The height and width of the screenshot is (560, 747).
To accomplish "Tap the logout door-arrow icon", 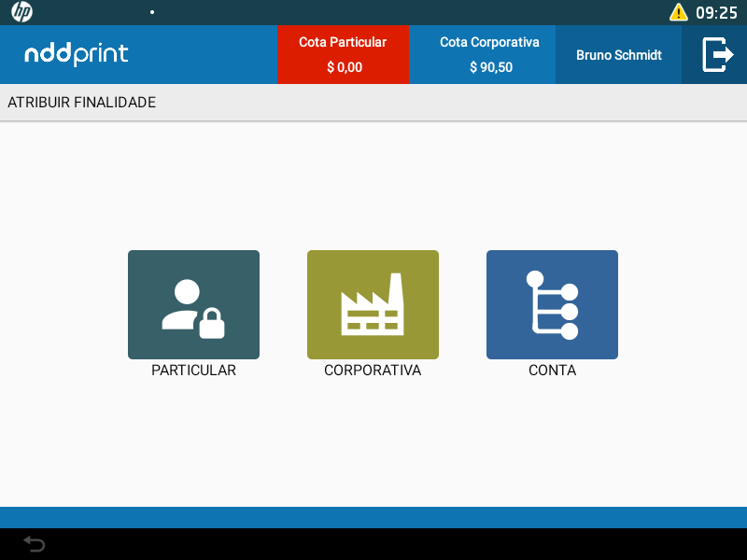I will click(716, 54).
